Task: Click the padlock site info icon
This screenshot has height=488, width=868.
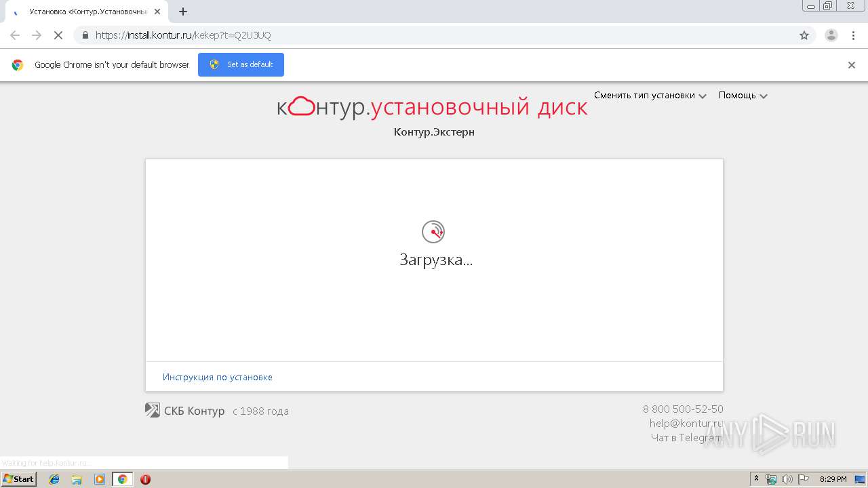Action: 85,35
